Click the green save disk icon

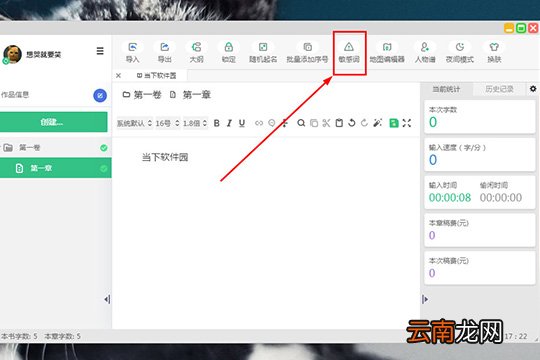coord(394,123)
